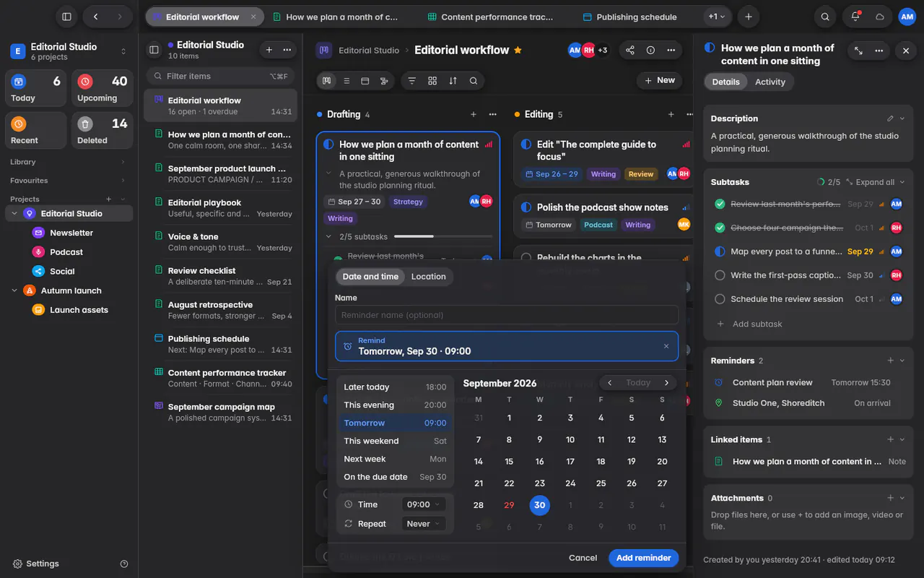Cancel the reminder dialog

(x=583, y=558)
